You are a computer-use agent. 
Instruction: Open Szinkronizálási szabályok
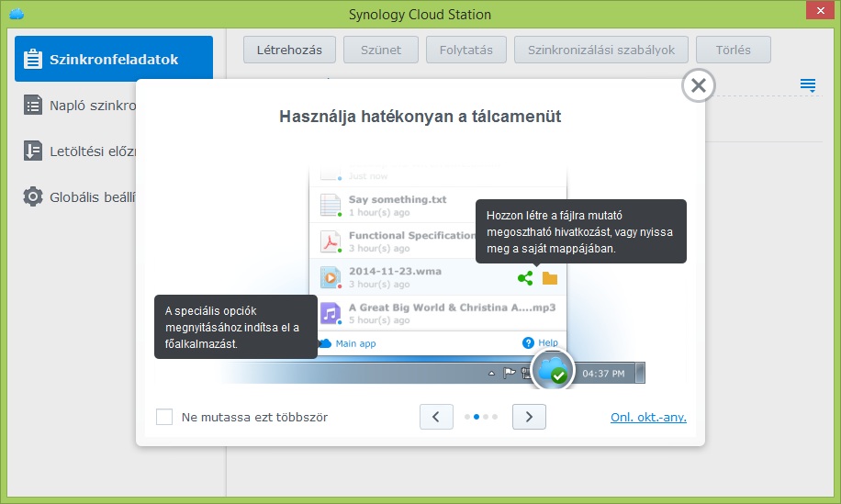tap(601, 50)
